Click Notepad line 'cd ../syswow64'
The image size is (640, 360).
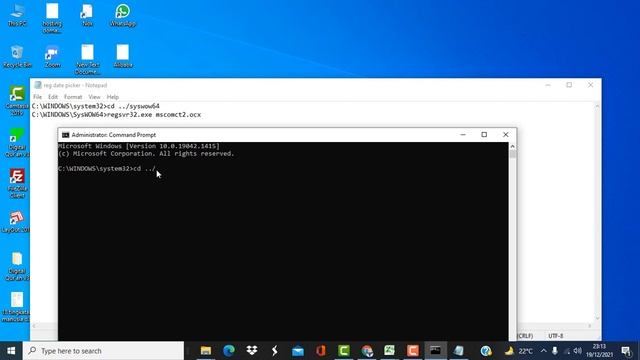coord(96,106)
